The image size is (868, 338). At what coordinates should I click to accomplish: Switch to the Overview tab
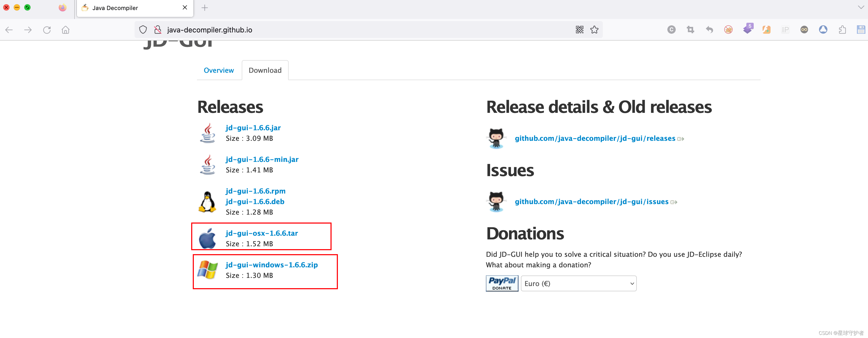tap(219, 70)
